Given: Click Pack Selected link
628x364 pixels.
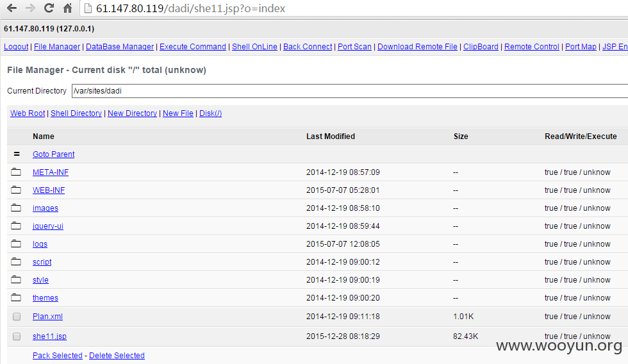Looking at the screenshot, I should 58,355.
